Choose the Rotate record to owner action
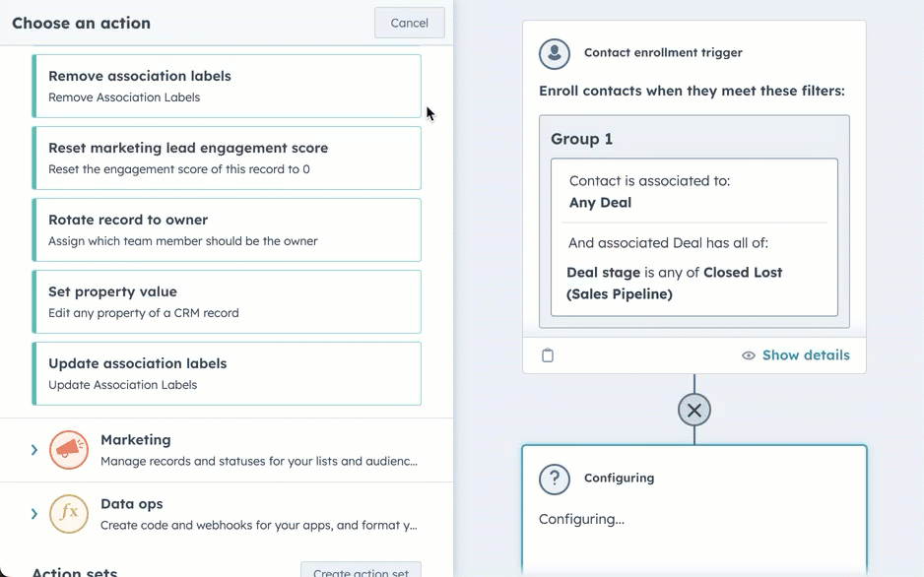 pyautogui.click(x=227, y=229)
